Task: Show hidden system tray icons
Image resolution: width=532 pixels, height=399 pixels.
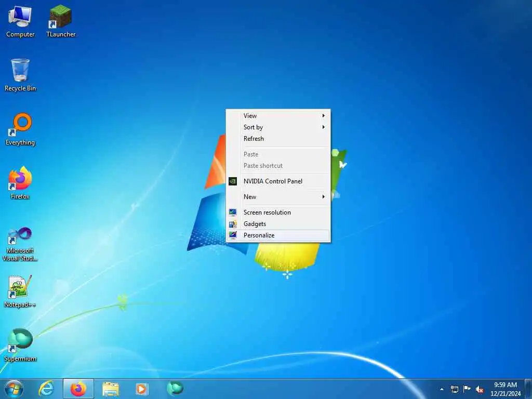Action: [x=442, y=389]
